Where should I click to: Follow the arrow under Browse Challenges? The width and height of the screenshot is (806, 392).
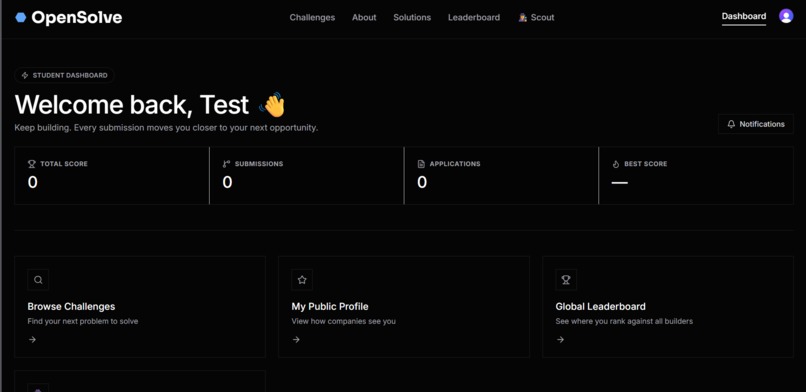(32, 340)
